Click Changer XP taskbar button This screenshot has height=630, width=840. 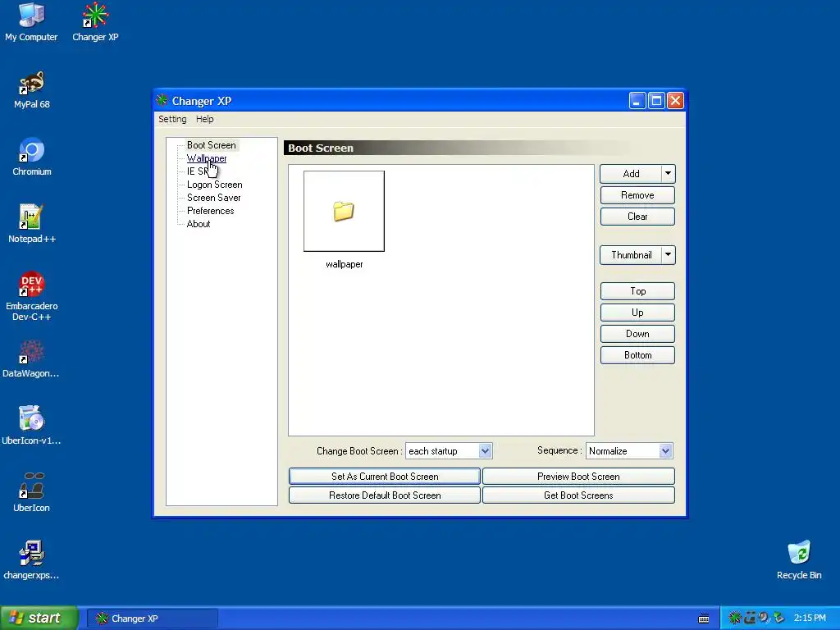point(152,619)
